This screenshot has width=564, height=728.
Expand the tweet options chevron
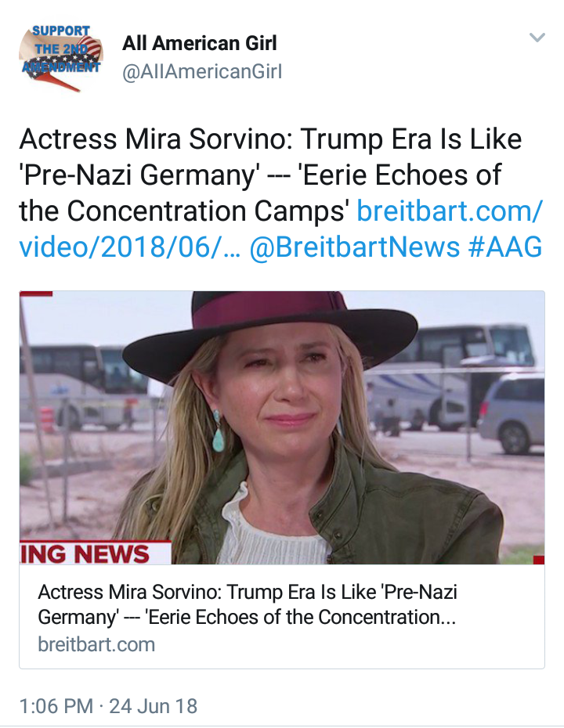537,38
